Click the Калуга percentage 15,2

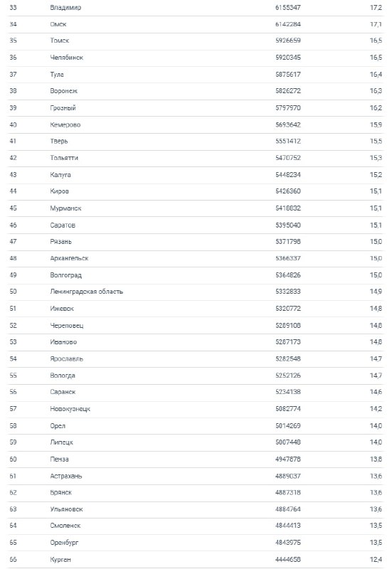(376, 174)
